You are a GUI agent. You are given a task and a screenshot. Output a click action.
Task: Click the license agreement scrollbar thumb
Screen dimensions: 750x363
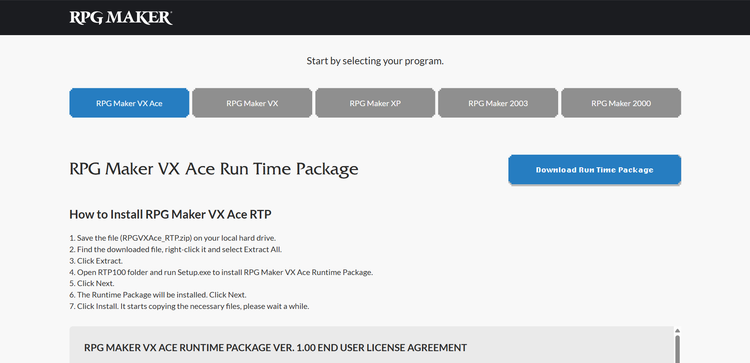pyautogui.click(x=677, y=349)
